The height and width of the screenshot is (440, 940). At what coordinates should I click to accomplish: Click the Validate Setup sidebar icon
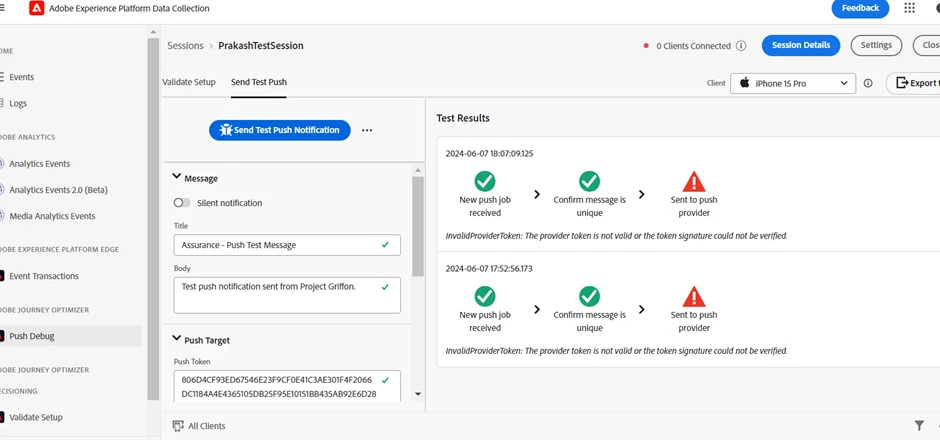pos(2,417)
